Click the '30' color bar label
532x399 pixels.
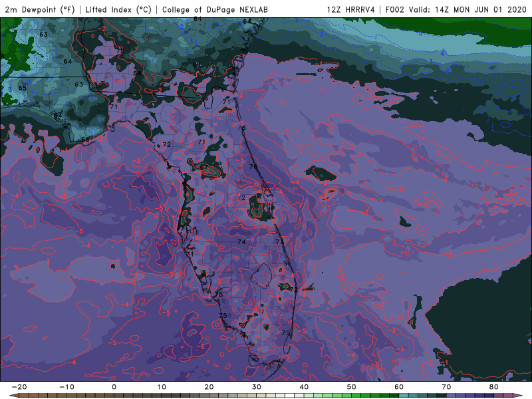257,387
